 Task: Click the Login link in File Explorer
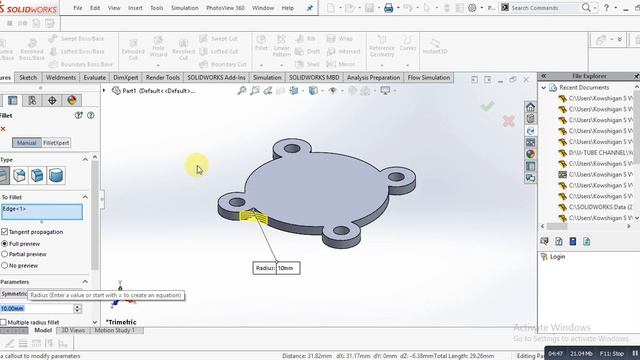click(557, 257)
